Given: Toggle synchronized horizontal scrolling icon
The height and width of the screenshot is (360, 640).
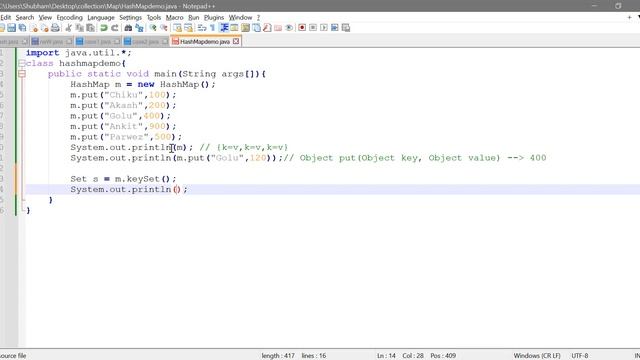Looking at the screenshot, I should (188, 28).
